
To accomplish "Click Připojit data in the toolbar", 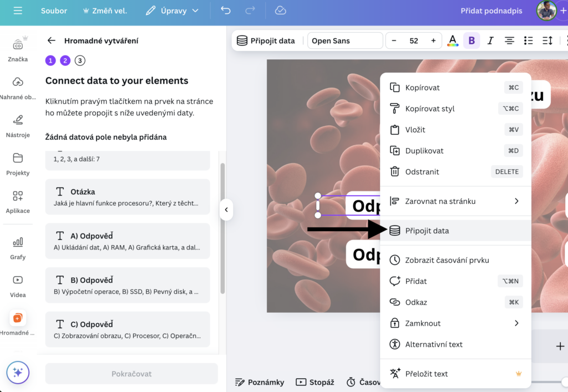I will [x=266, y=40].
